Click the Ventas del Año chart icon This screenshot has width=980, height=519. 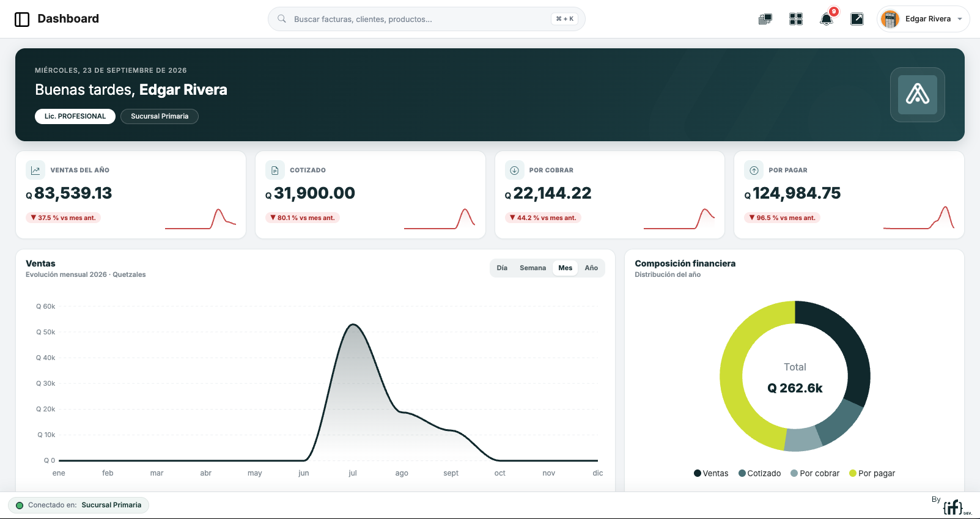coord(35,171)
